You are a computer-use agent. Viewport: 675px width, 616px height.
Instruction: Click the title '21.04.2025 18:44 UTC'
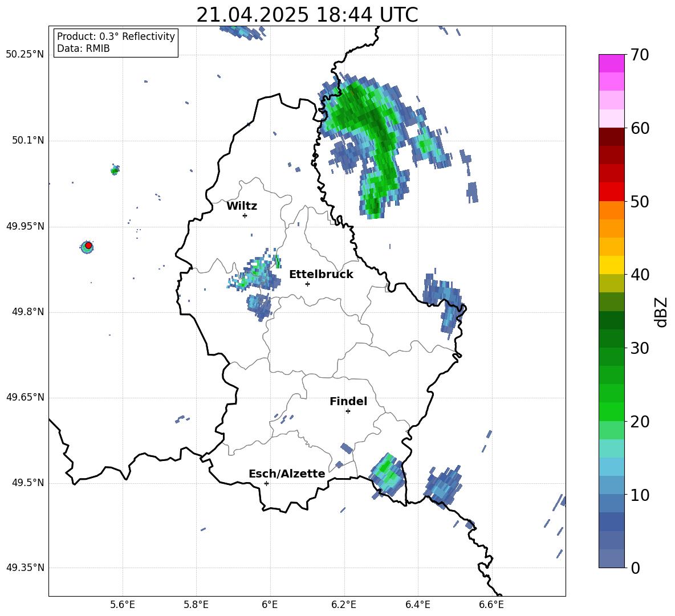[x=307, y=15]
